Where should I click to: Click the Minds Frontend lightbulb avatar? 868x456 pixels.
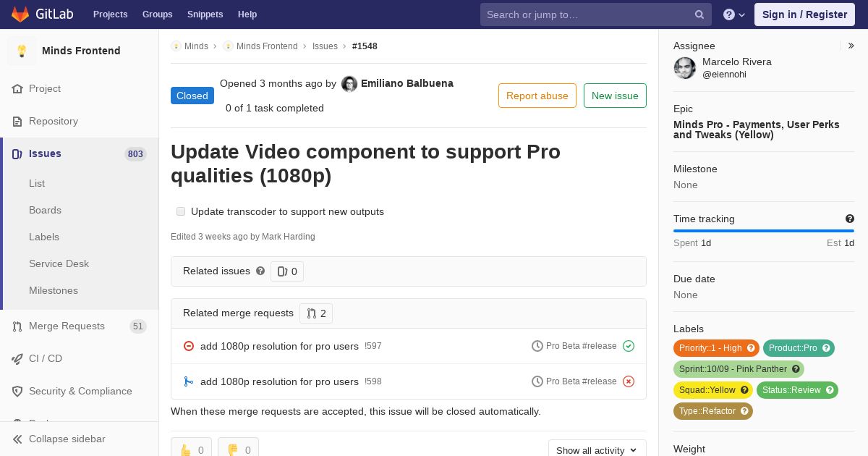point(22,51)
